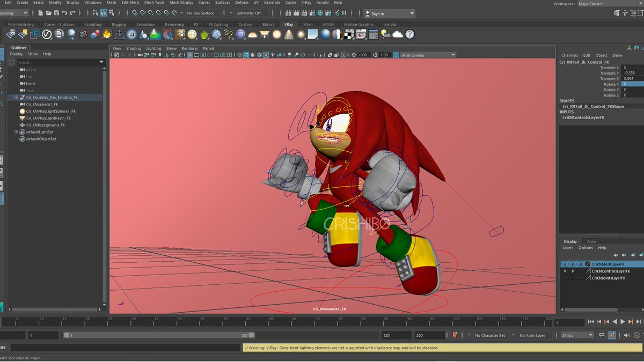The image size is (644, 362).
Task: Click the Translate Y value field
Action: (632, 73)
